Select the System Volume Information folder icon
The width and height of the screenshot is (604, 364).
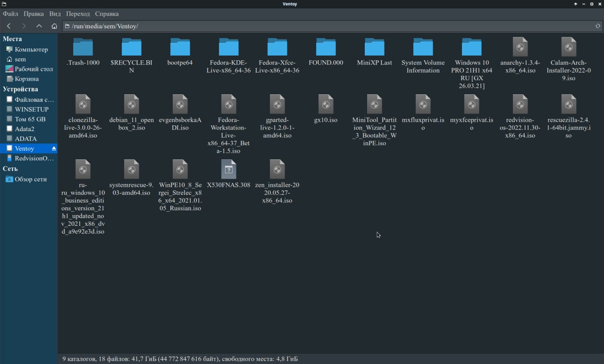(423, 47)
